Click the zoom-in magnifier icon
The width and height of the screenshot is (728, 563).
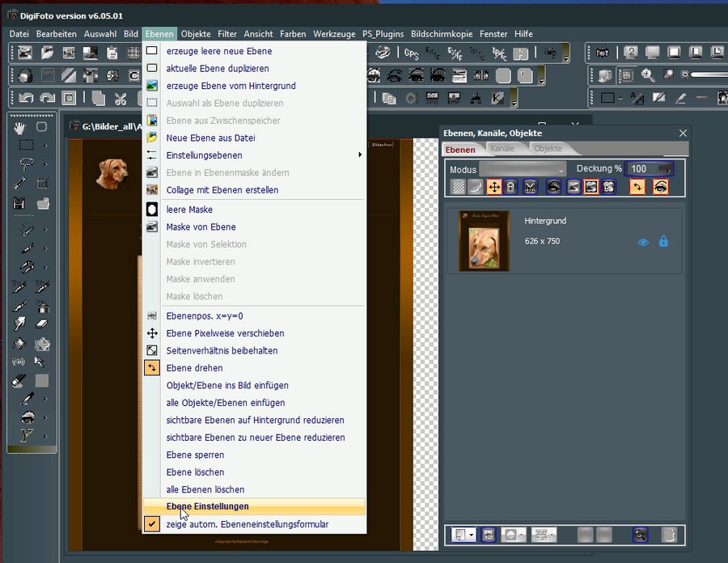[x=648, y=75]
